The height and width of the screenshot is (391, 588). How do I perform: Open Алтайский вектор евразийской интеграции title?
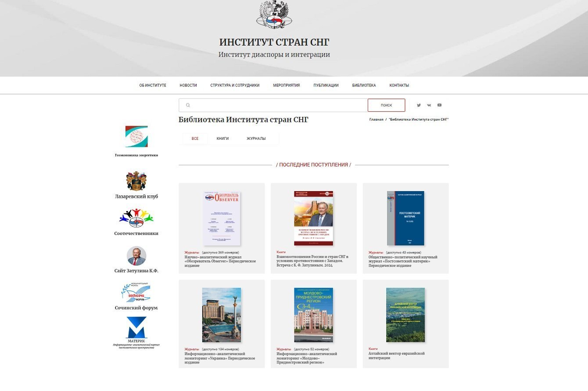click(x=397, y=355)
